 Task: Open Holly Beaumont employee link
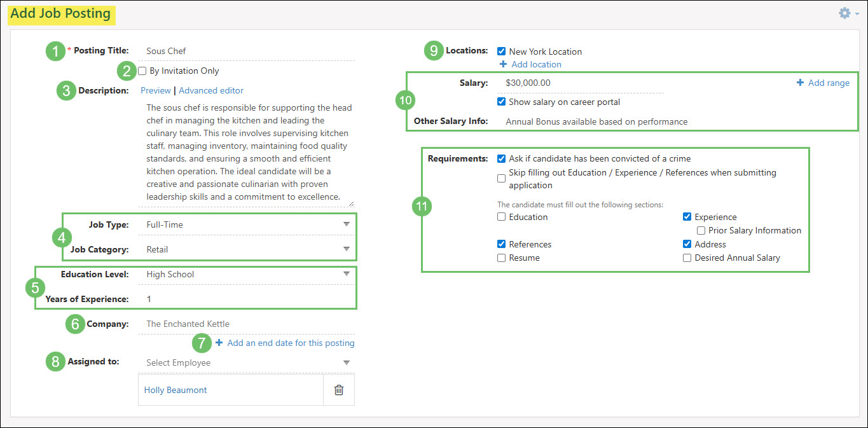pos(176,390)
